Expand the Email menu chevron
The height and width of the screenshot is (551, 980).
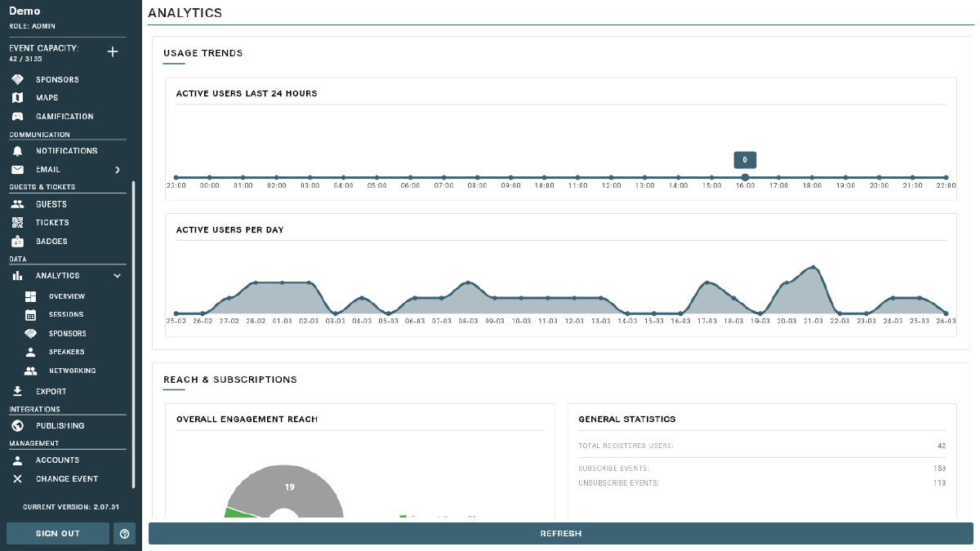click(117, 169)
